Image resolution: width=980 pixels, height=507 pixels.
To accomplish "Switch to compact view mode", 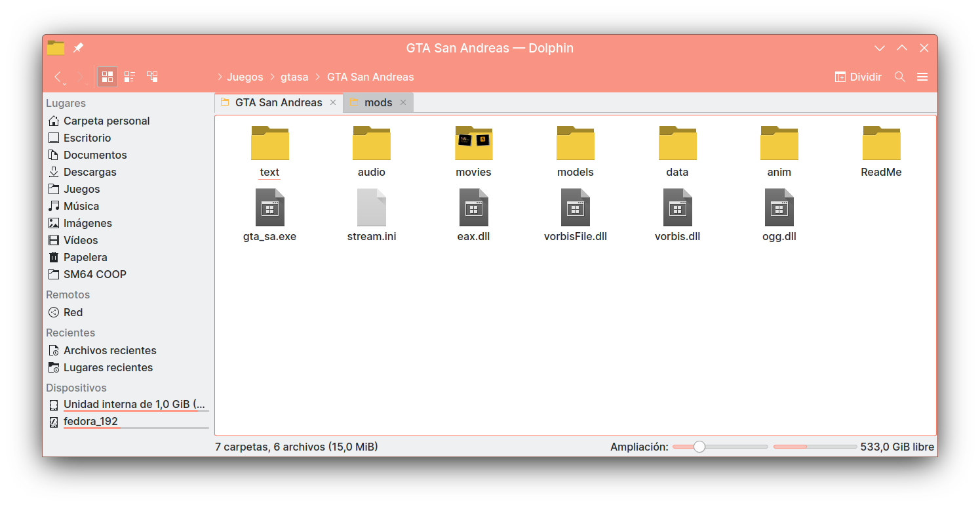I will (x=130, y=77).
